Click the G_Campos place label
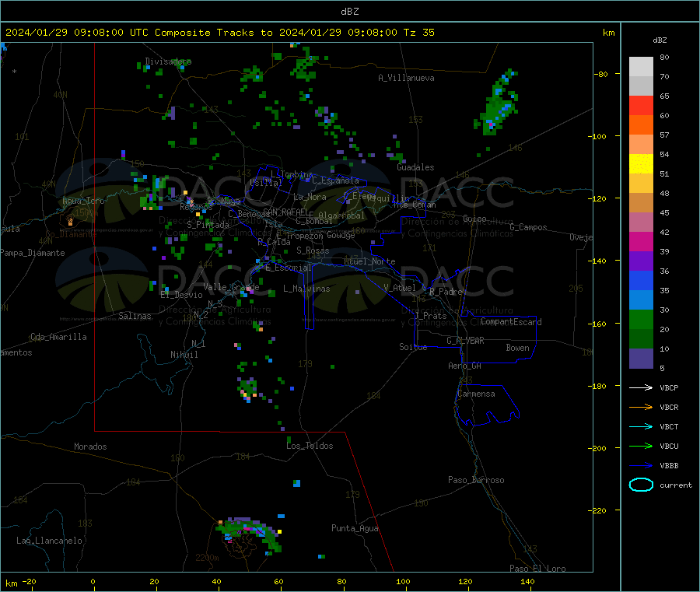700x592 pixels. click(528, 227)
